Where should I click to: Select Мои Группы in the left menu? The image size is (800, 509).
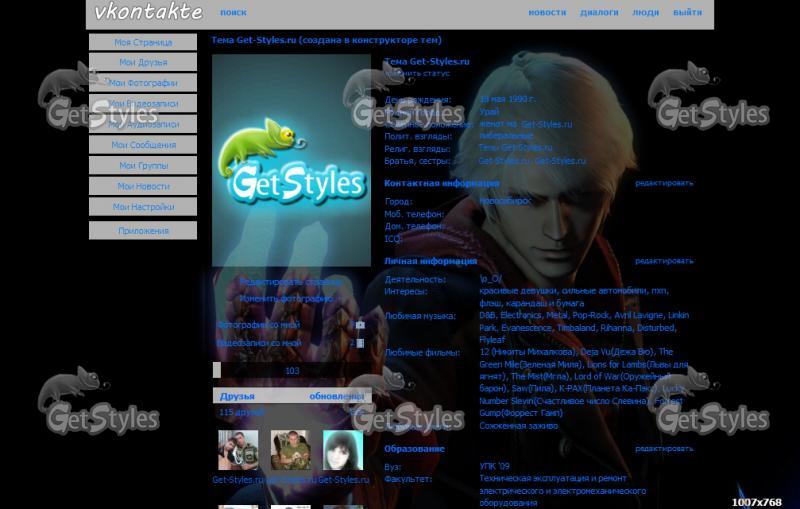coord(143,165)
